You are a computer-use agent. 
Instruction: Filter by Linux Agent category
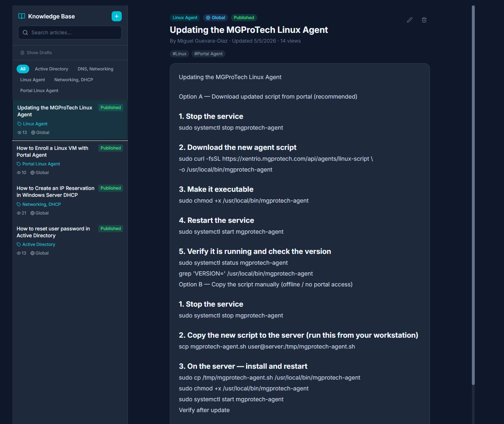click(33, 80)
